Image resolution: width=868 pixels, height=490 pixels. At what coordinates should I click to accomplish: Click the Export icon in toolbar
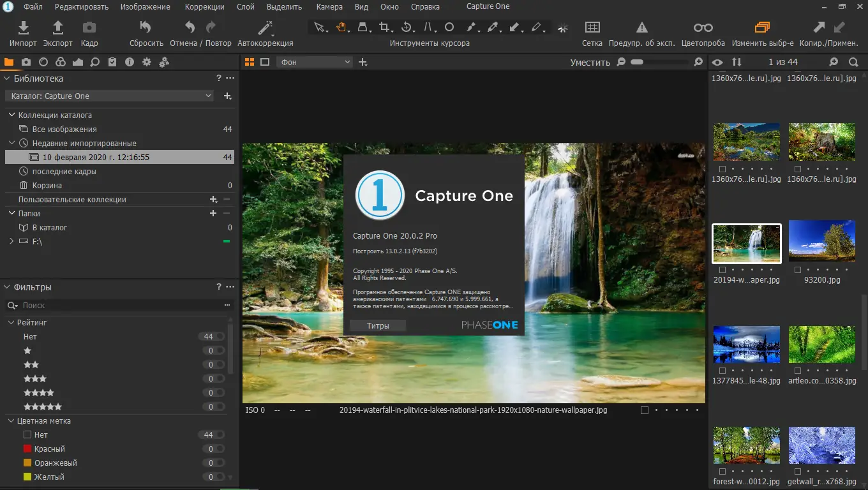(57, 28)
